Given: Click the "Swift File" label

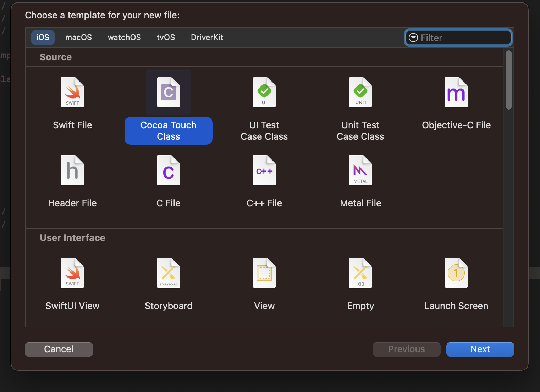Looking at the screenshot, I should (72, 125).
